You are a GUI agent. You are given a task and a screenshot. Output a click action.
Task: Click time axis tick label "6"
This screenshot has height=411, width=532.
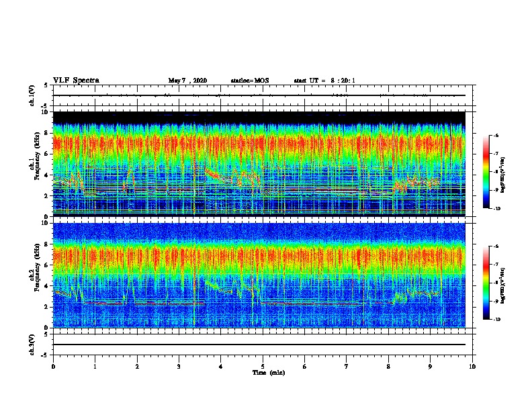(305, 367)
